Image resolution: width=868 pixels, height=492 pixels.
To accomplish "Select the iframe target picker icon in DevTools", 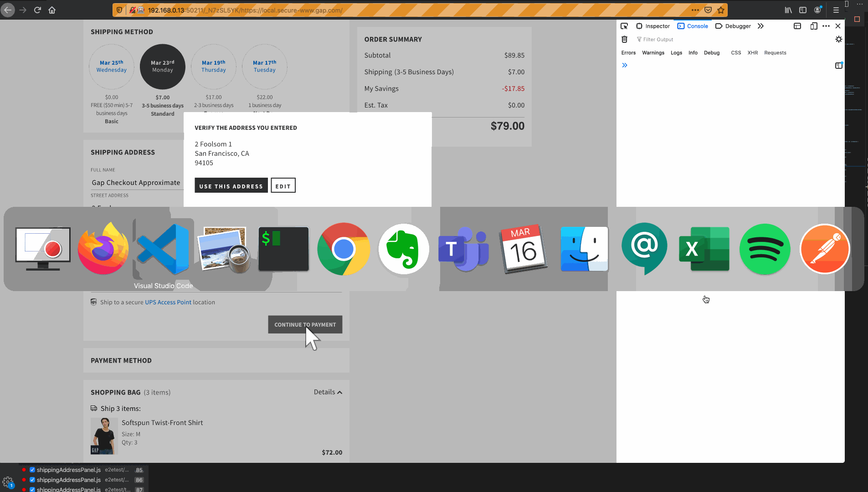I will tap(797, 26).
